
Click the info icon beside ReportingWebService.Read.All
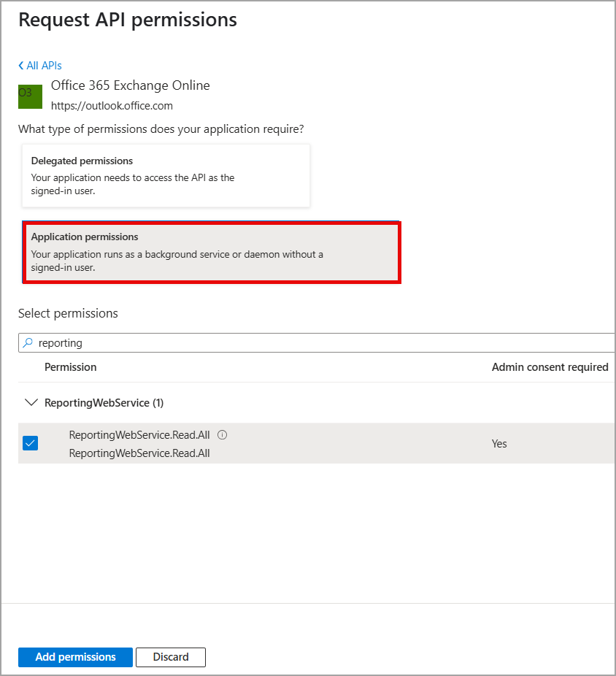(223, 434)
